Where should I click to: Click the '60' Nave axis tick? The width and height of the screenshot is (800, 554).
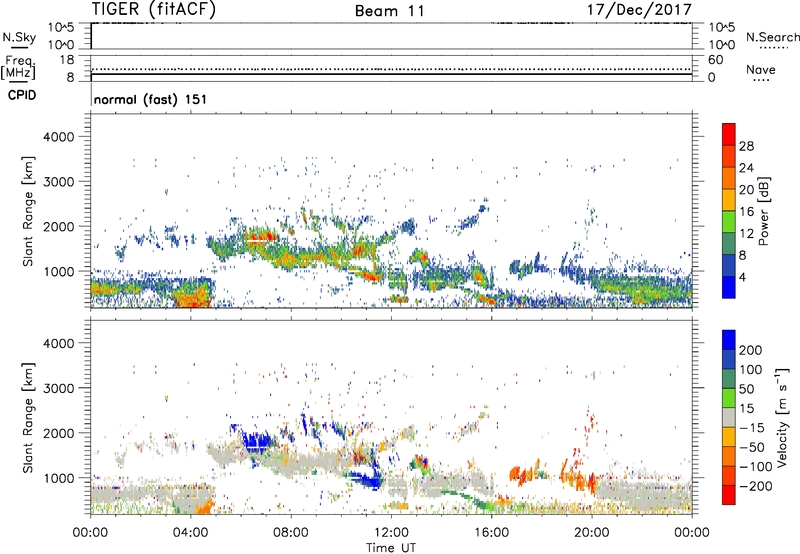click(x=715, y=60)
